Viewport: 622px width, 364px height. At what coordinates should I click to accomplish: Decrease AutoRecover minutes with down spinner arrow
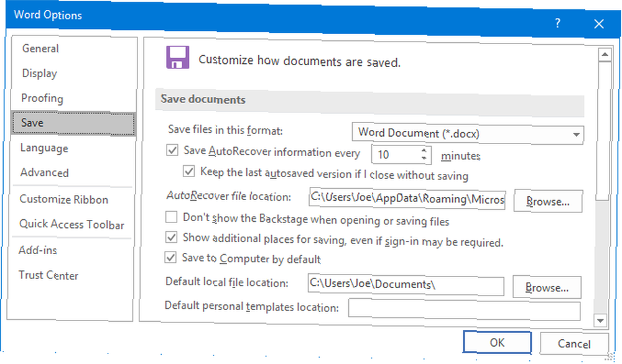point(424,158)
